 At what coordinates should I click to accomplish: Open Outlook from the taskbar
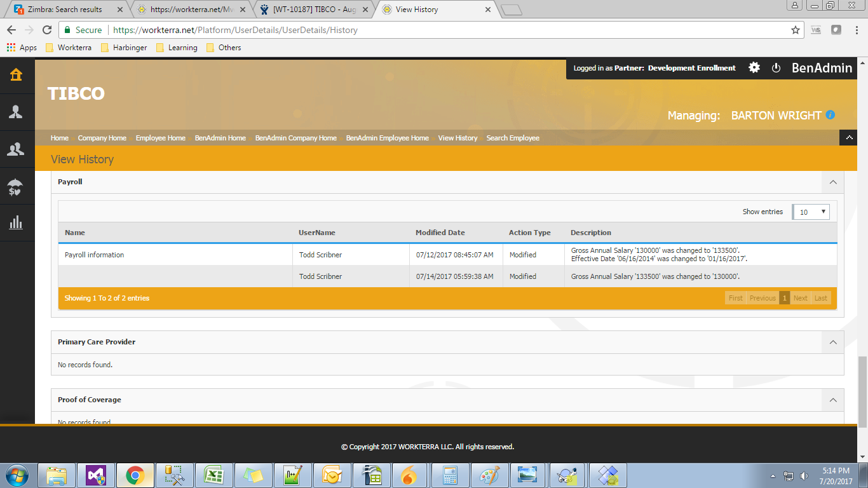pyautogui.click(x=331, y=475)
